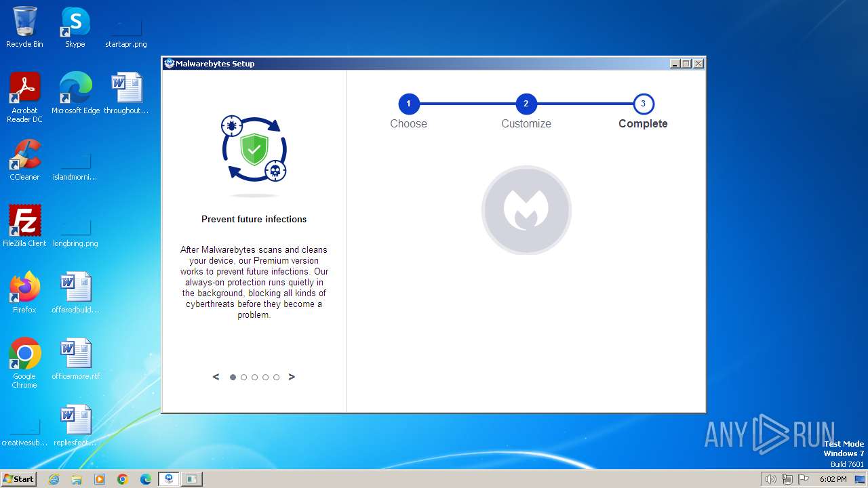This screenshot has width=868, height=488.
Task: Click the 6:02 PM system clock
Action: click(833, 479)
